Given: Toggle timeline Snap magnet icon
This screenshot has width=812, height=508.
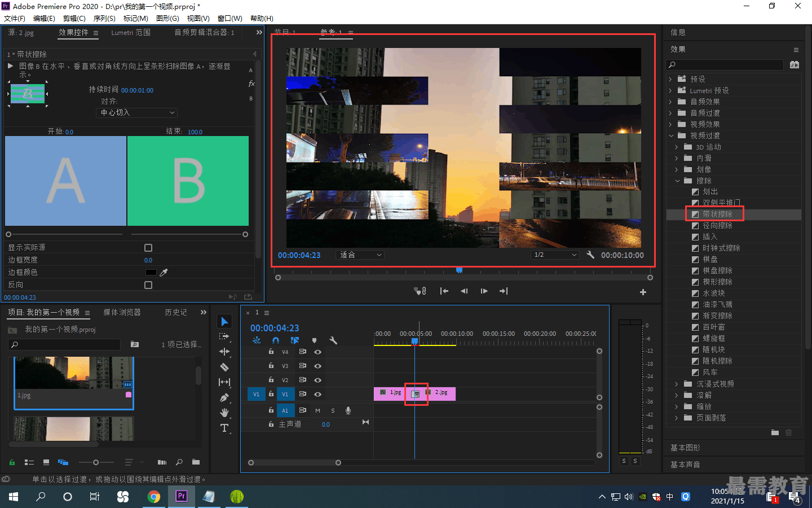Looking at the screenshot, I should point(276,340).
